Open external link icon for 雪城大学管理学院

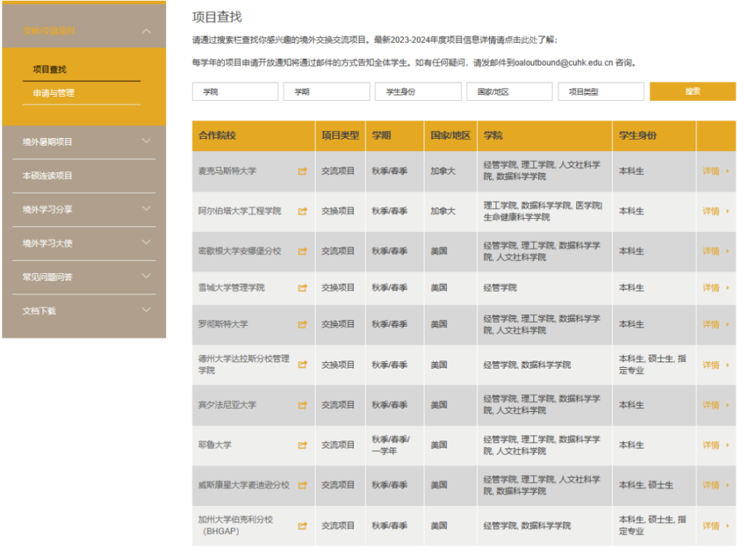tap(302, 288)
